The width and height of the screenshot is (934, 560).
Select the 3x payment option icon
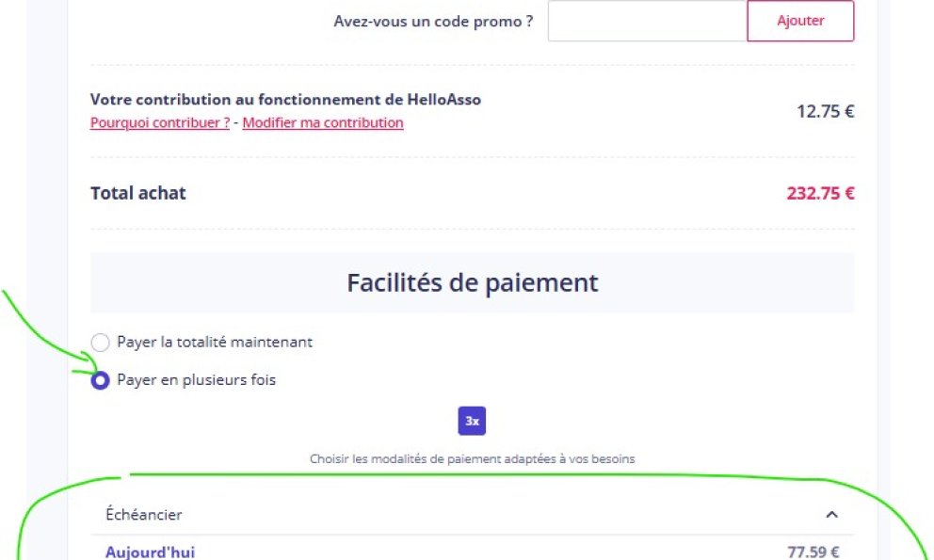(x=472, y=421)
